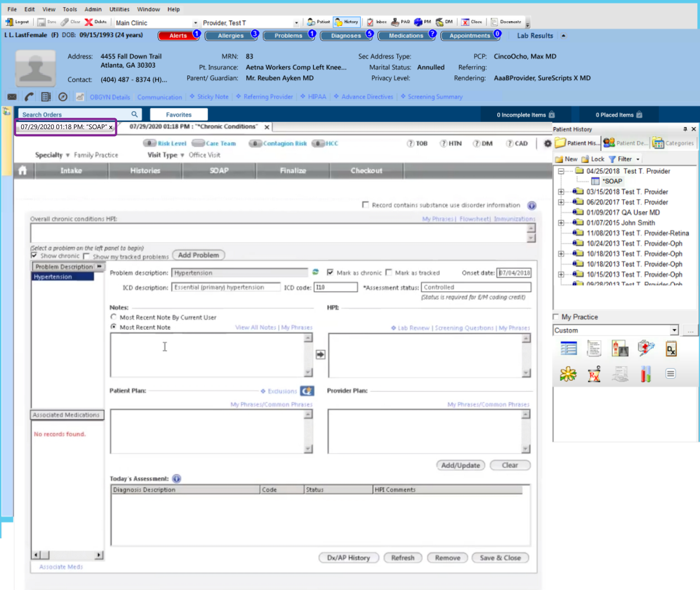Click the envelope icon below patient photo
Viewport: 700px width, 590px height.
pyautogui.click(x=12, y=97)
